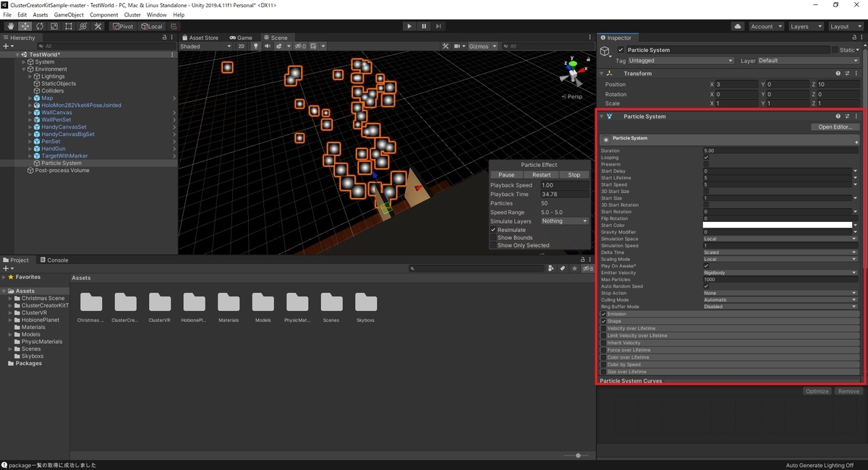
Task: Expand the System object in Hierarchy
Action: click(24, 62)
